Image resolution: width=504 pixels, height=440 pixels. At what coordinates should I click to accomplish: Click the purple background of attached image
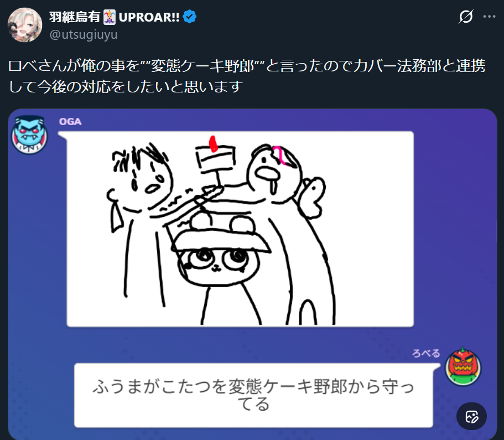pyautogui.click(x=455, y=225)
